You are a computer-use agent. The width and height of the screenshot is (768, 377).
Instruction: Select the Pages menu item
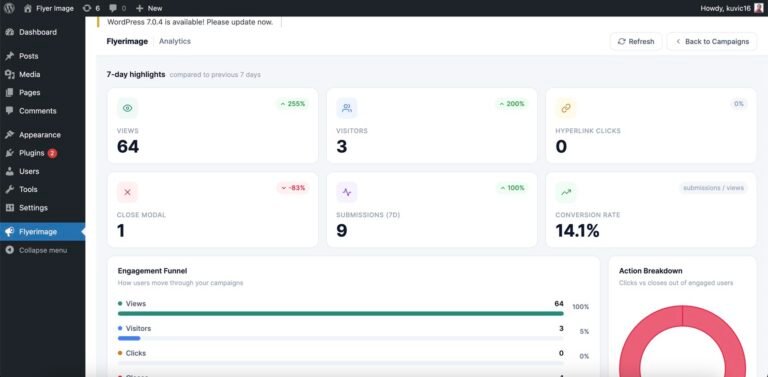click(x=43, y=93)
